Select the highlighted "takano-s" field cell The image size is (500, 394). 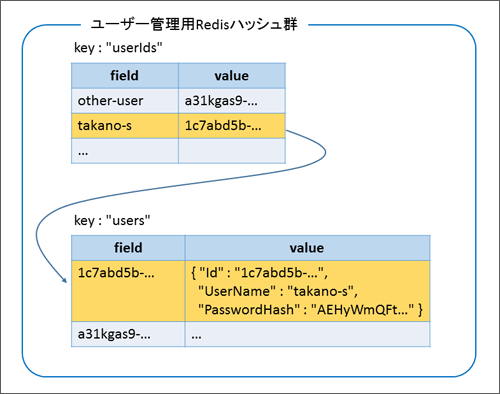click(125, 126)
